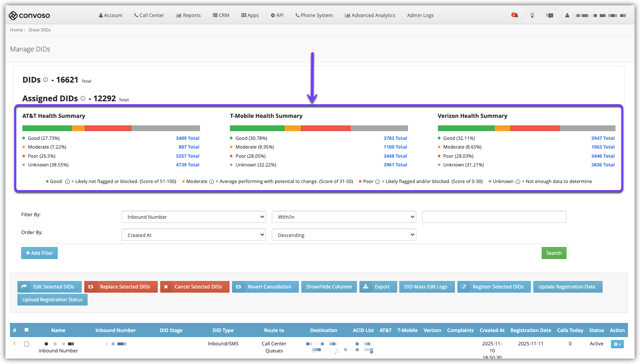The height and width of the screenshot is (364, 640).
Task: Click the notification bell icon
Action: (x=515, y=15)
